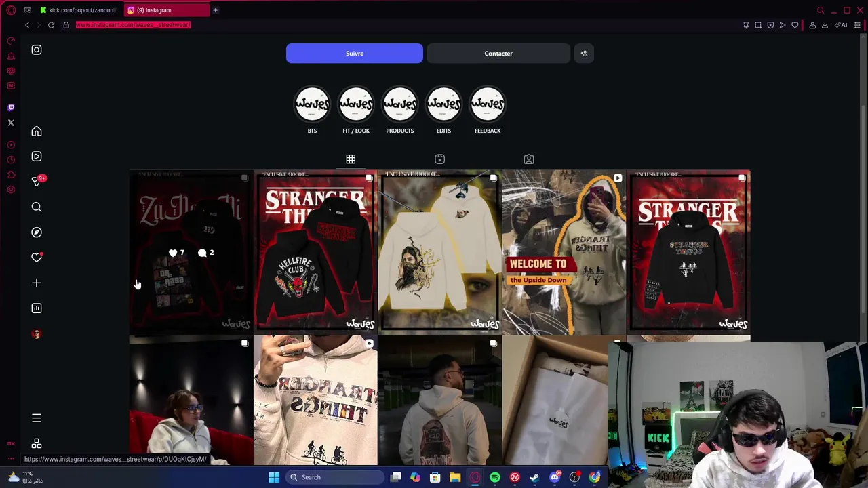Open own profile avatar in Instagram sidebar
868x488 pixels.
point(37,334)
